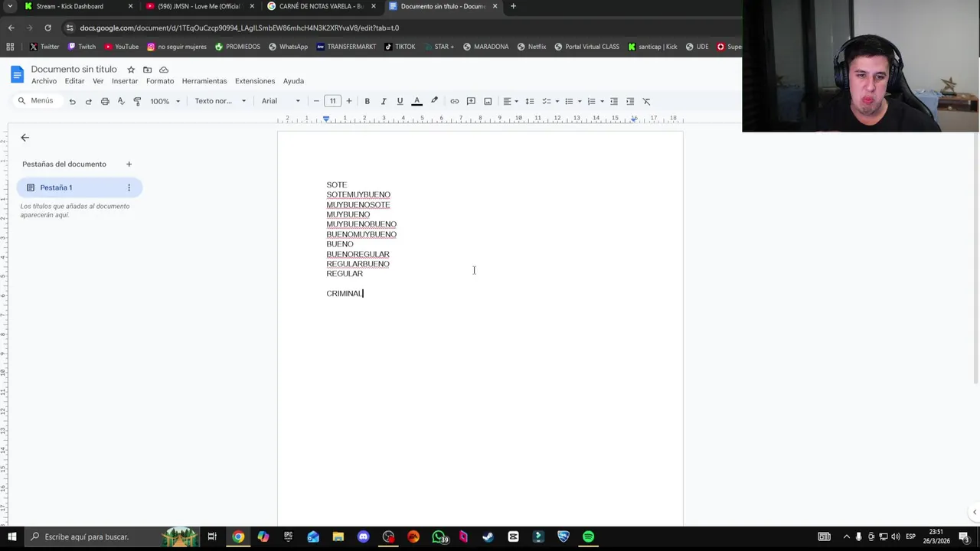
Task: Open the Netflix bookmark
Action: [531, 47]
